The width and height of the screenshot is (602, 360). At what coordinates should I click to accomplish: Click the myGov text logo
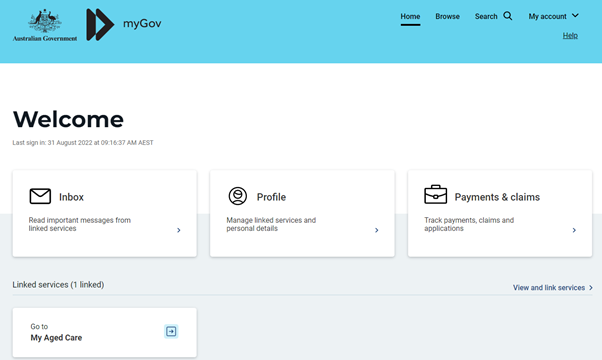click(x=142, y=24)
